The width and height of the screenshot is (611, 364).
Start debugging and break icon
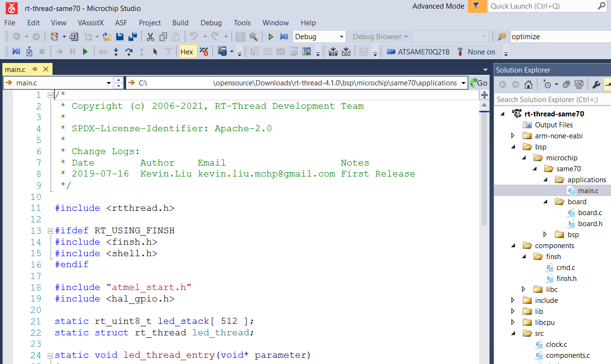tap(284, 37)
